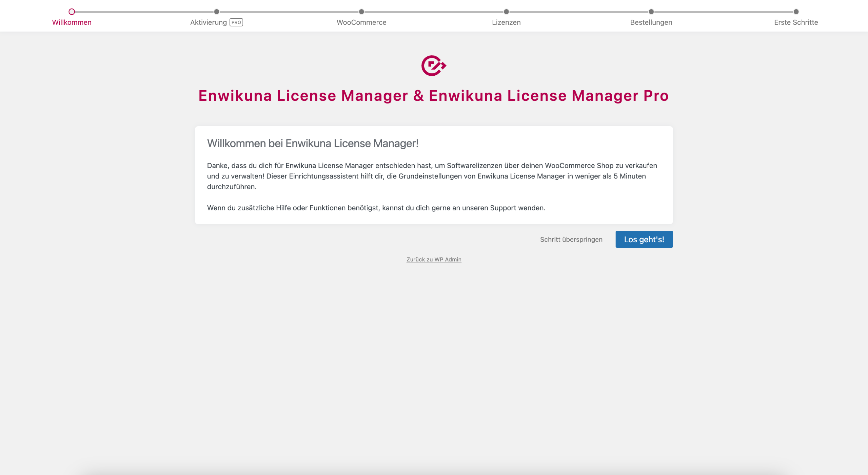Viewport: 868px width, 475px height.
Task: Click the PRO badge next to Aktivierung
Action: click(236, 22)
